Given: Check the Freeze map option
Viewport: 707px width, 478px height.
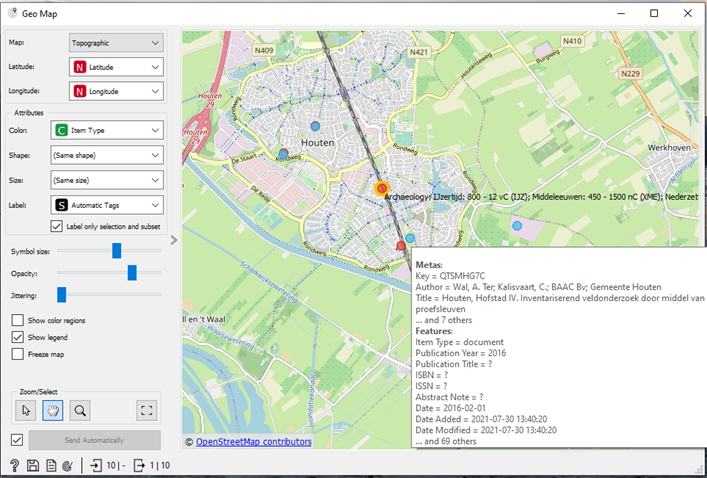Looking at the screenshot, I should click(18, 354).
